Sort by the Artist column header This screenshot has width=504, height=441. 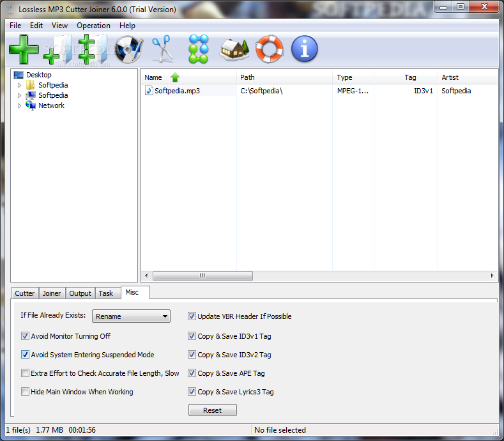coord(468,77)
